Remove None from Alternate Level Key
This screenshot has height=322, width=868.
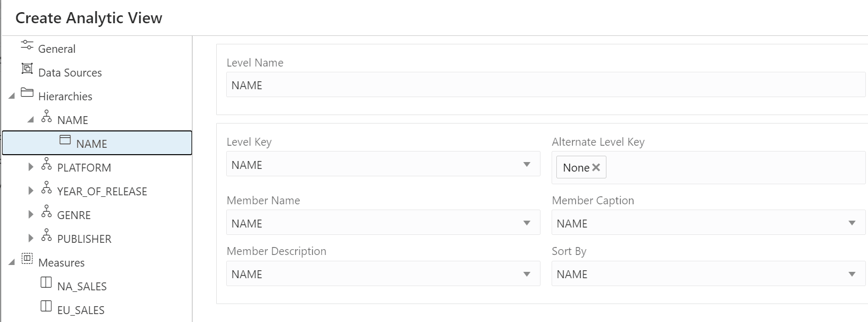tap(596, 167)
